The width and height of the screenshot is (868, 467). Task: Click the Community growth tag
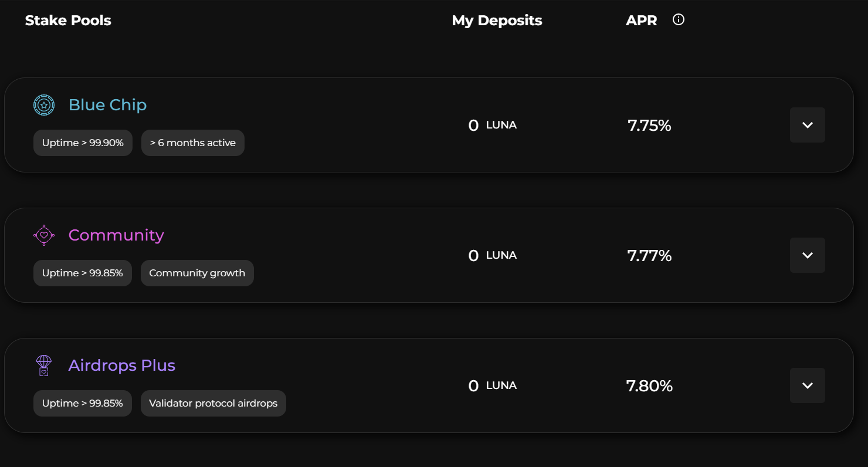click(x=197, y=273)
